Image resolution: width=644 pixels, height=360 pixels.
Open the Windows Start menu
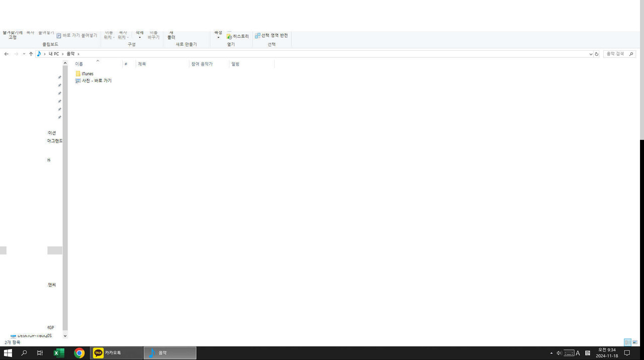8,353
